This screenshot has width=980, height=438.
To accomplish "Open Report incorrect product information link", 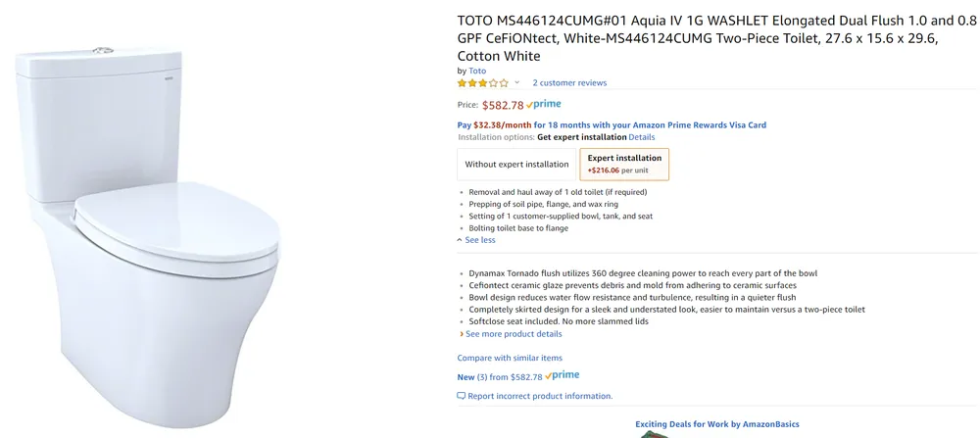I will 540,396.
